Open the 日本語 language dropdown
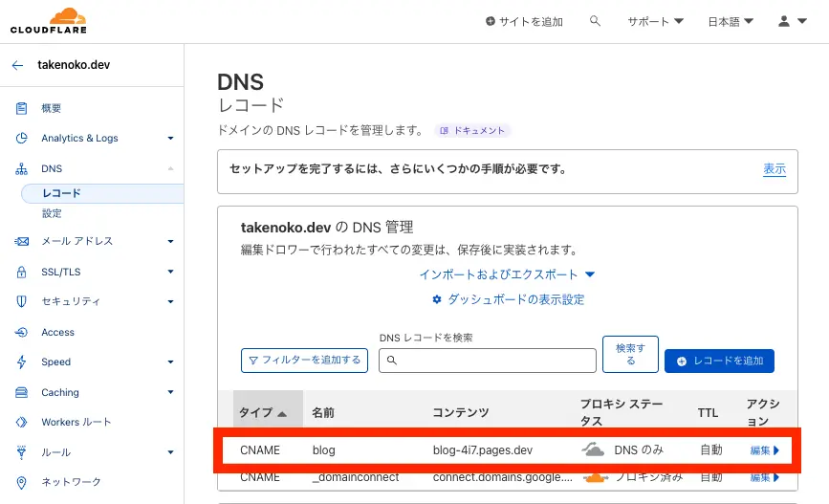The width and height of the screenshot is (829, 504). tap(731, 22)
